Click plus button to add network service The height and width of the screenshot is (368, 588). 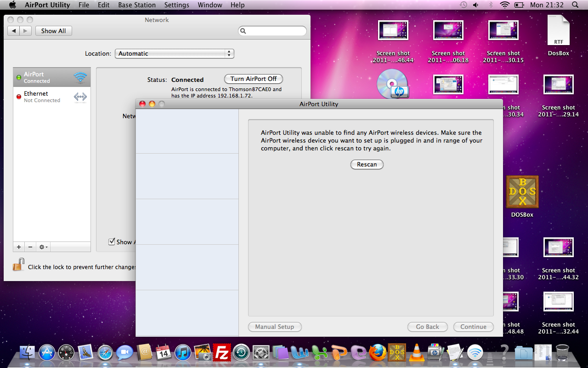pyautogui.click(x=19, y=247)
